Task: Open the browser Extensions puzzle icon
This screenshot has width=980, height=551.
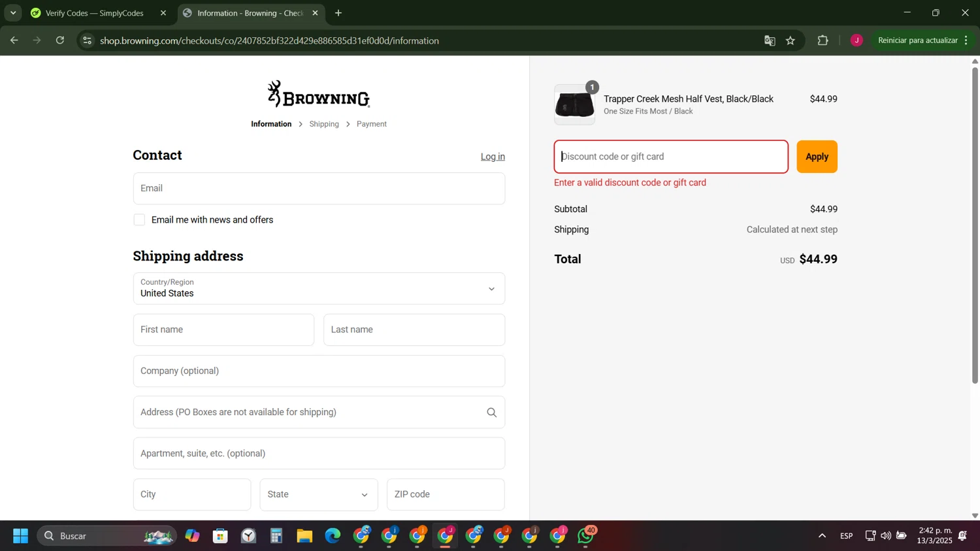Action: (823, 40)
